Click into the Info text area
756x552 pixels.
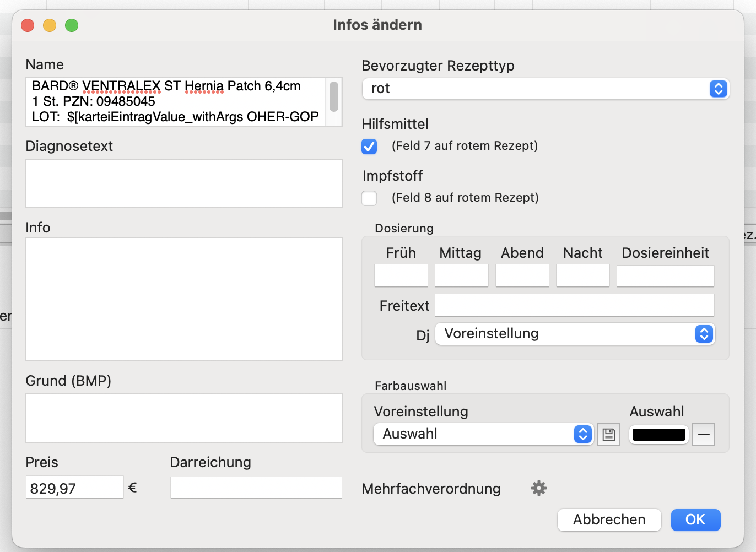click(x=184, y=299)
